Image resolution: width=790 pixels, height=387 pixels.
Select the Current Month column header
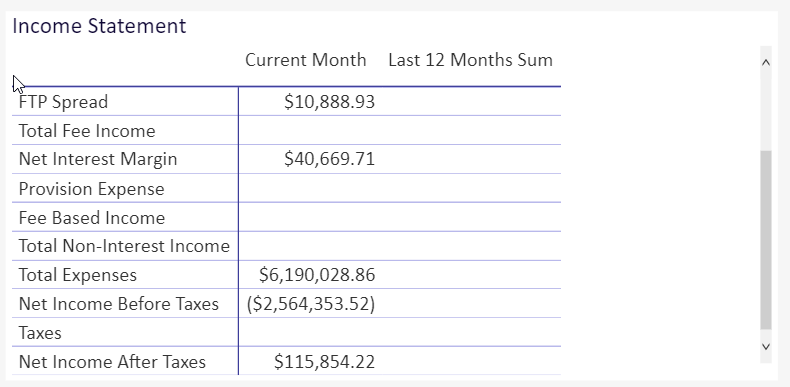coord(306,60)
